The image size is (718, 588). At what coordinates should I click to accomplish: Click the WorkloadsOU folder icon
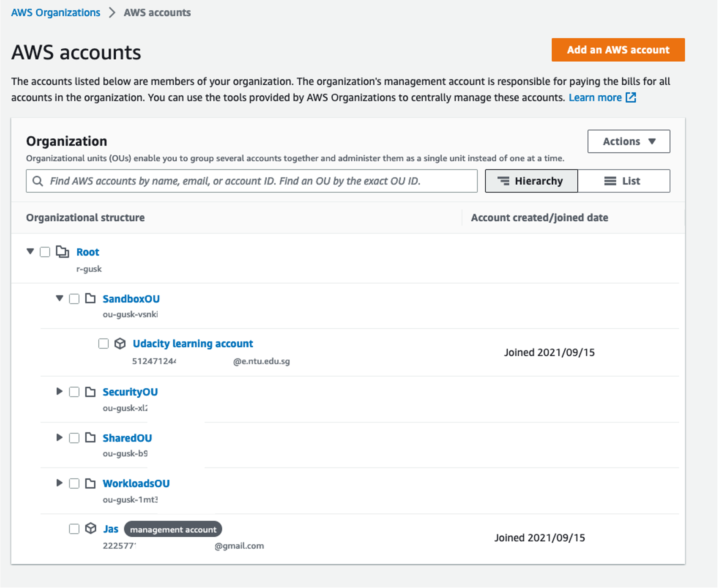(90, 483)
